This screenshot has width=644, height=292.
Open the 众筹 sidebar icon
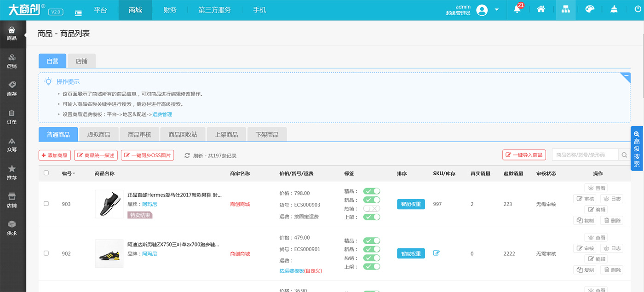pos(12,144)
